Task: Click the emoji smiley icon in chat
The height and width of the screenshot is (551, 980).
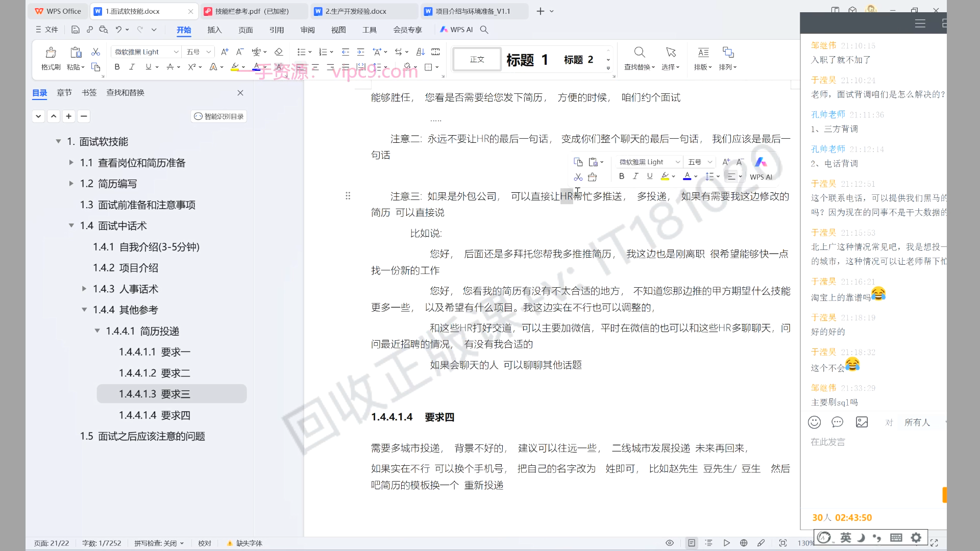Action: coord(814,422)
